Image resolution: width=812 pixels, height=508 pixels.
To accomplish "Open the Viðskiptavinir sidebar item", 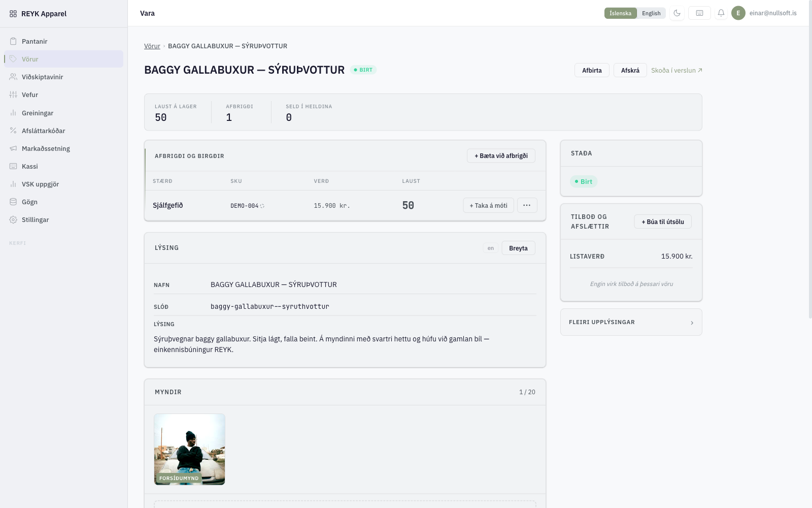I will [63, 77].
